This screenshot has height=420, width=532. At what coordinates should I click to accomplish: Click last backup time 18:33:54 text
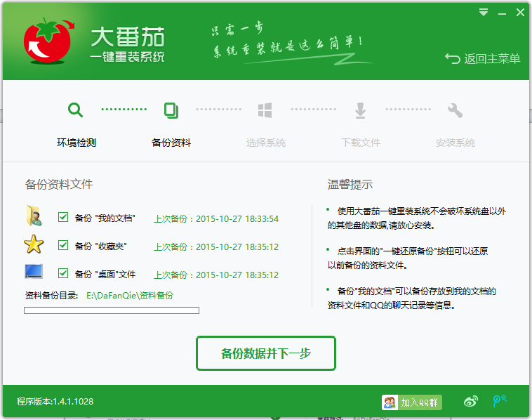click(216, 218)
